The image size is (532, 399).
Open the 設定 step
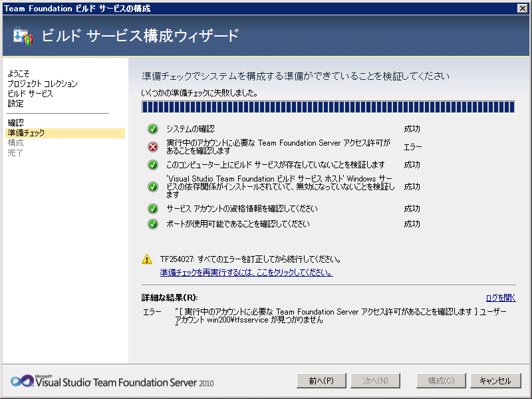click(15, 104)
